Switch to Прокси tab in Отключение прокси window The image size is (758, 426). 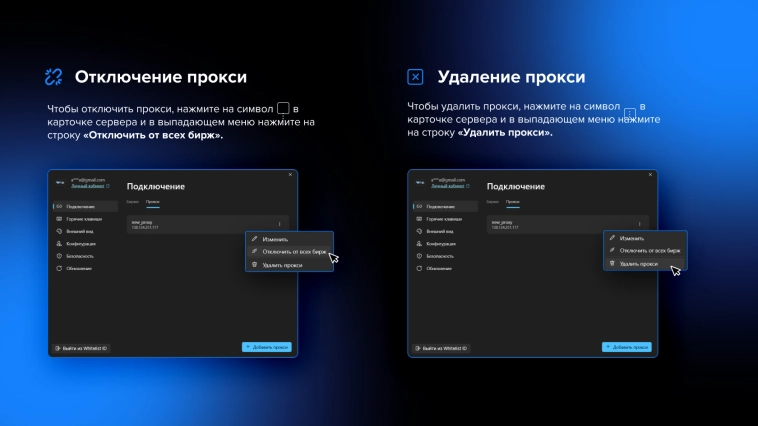click(x=153, y=202)
